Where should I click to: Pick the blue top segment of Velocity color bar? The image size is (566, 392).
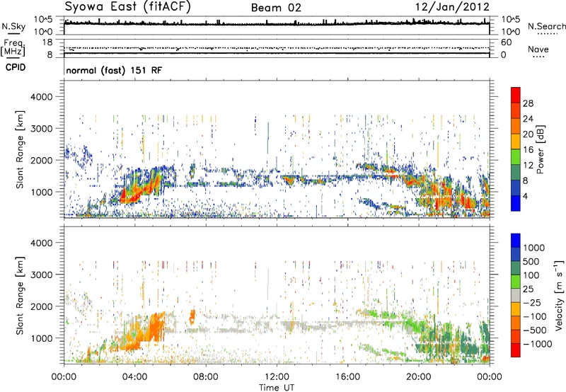click(x=516, y=241)
